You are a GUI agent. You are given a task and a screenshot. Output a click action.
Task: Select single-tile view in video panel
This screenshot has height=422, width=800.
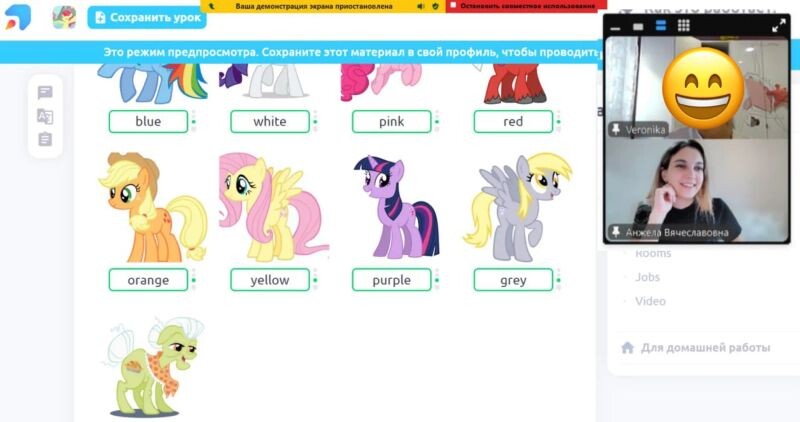pyautogui.click(x=638, y=27)
